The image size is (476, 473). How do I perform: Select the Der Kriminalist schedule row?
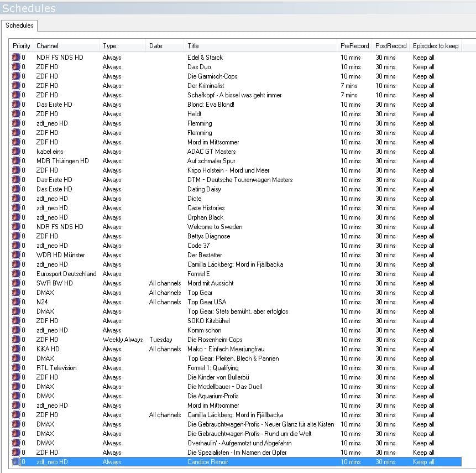tap(206, 86)
